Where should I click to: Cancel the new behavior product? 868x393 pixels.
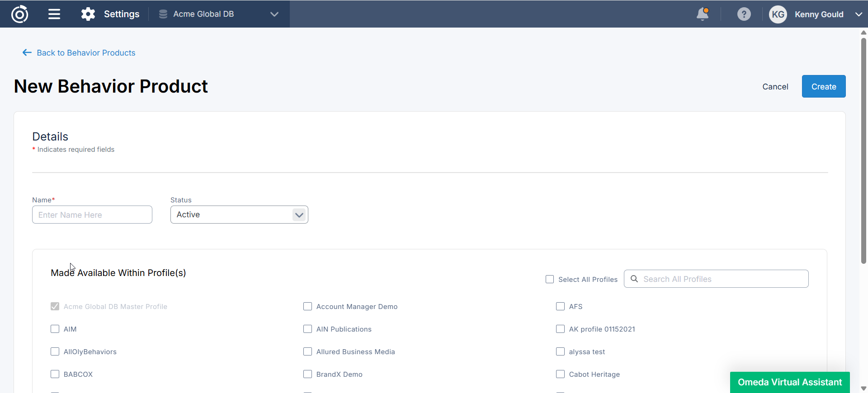(x=775, y=87)
